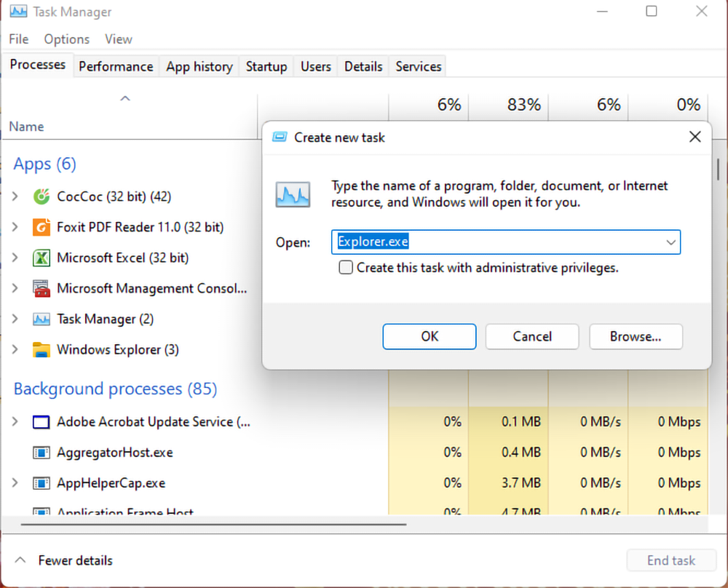Switch to the Users tab

pos(316,67)
